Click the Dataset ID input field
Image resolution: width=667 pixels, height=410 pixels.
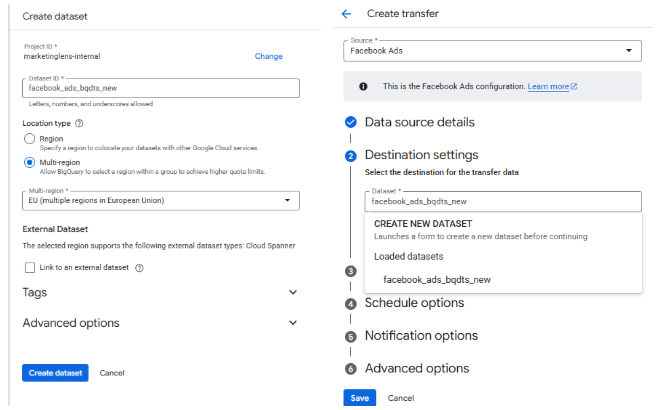[x=160, y=89]
